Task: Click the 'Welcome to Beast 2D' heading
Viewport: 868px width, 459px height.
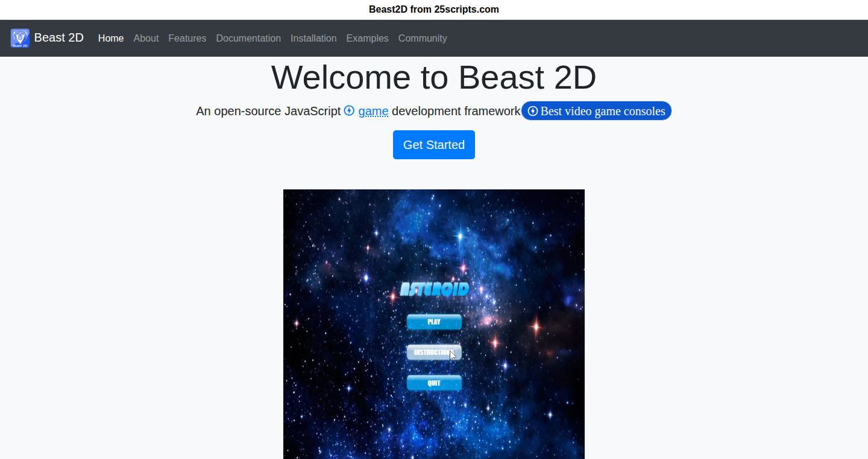Action: click(434, 77)
